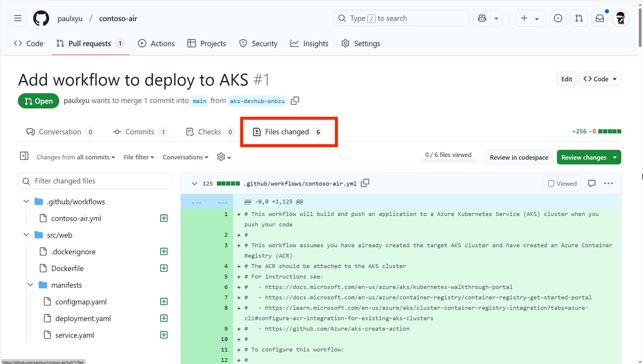Select contoso-air.yml in file tree
643x364 pixels.
click(x=76, y=218)
